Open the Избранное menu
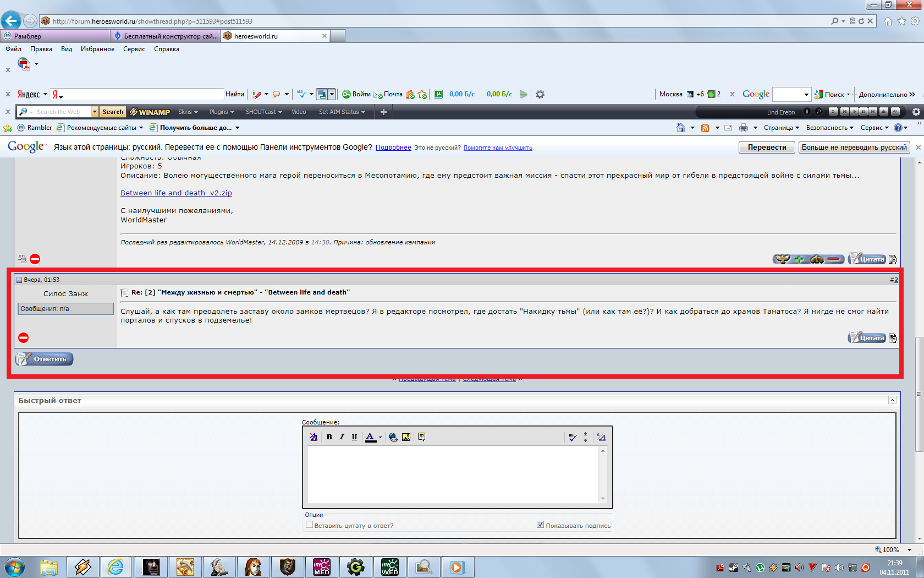The height and width of the screenshot is (578, 924). coord(97,49)
